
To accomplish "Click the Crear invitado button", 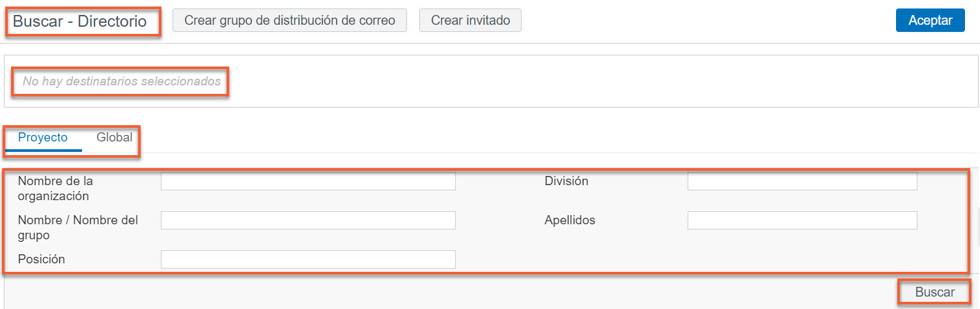I will tap(470, 20).
